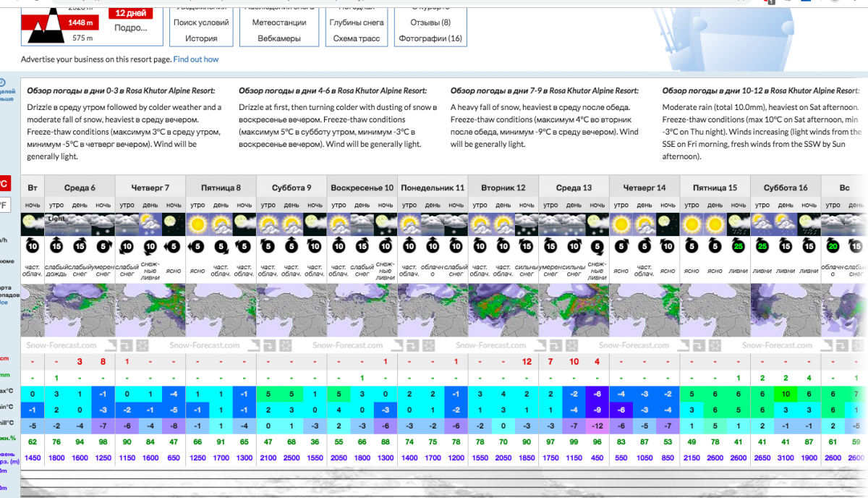Click the wind 5 arrow for Пятница 8 утро
Viewport: 868px width, 498px height.
coord(197,247)
